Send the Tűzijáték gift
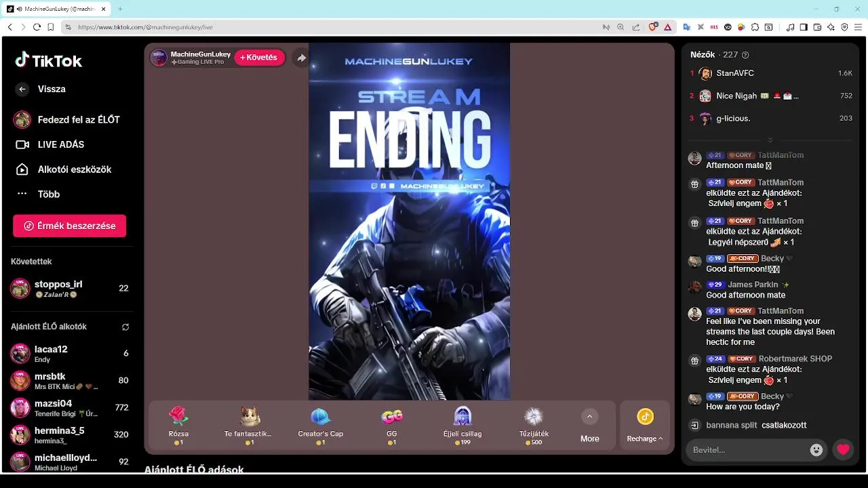 coord(534,426)
